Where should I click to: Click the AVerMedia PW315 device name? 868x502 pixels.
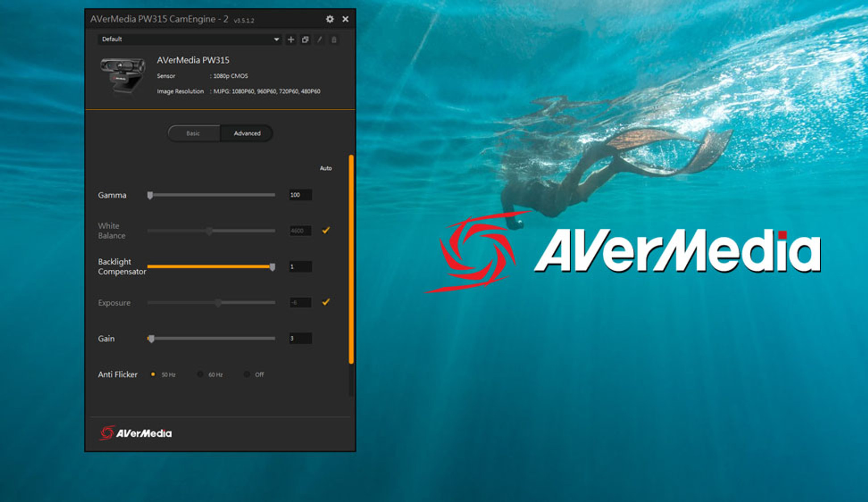click(x=193, y=60)
